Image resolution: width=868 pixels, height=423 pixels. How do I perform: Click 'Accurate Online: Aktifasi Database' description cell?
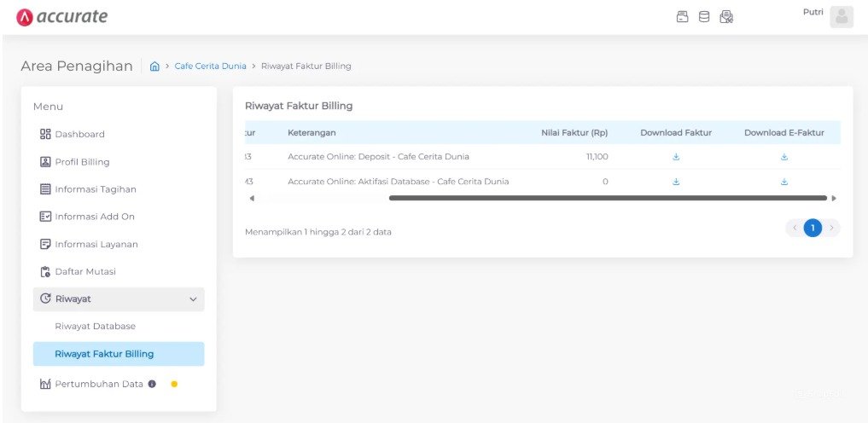point(398,182)
